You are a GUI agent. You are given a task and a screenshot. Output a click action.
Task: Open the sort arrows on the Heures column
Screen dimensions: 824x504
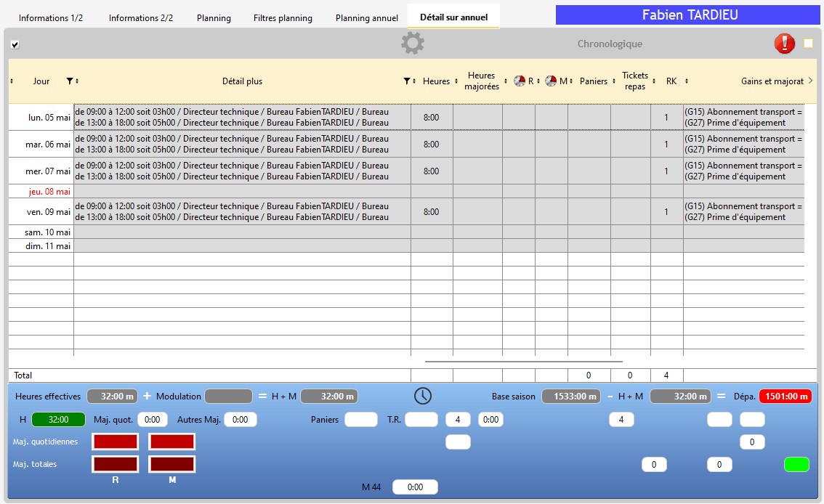[x=456, y=81]
